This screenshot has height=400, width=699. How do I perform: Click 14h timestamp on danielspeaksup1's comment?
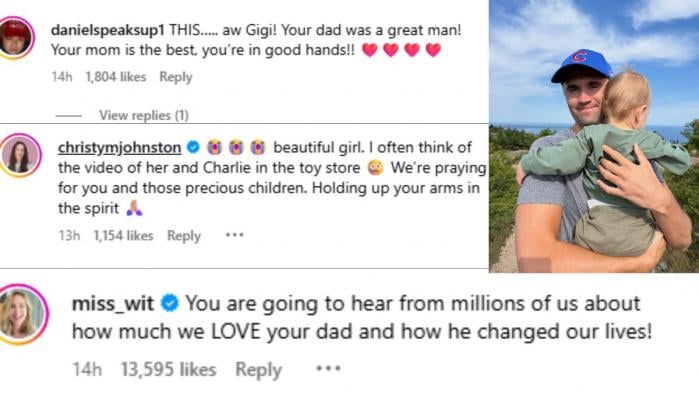coord(61,77)
